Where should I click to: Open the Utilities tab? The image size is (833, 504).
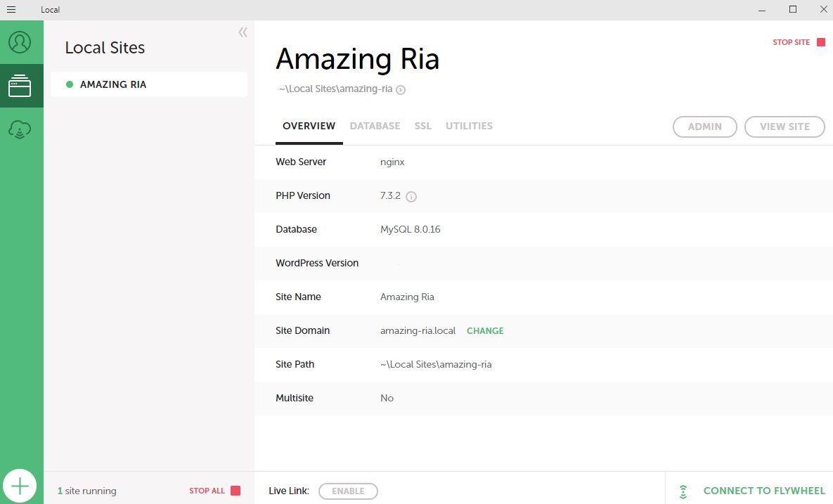click(x=469, y=127)
